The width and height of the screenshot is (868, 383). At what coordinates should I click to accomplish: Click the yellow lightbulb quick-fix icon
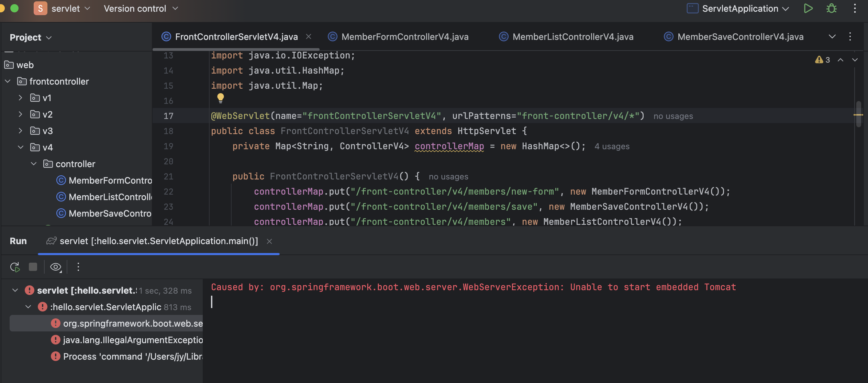click(221, 98)
